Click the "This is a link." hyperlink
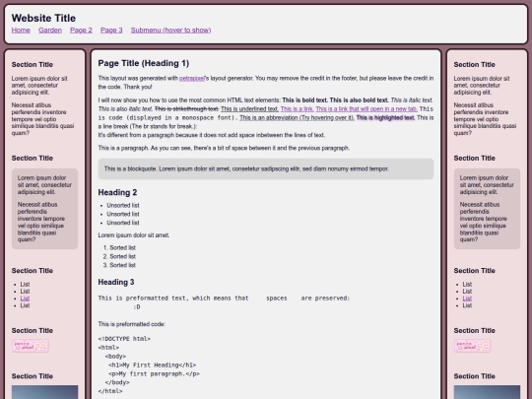The image size is (532, 399). click(x=297, y=109)
